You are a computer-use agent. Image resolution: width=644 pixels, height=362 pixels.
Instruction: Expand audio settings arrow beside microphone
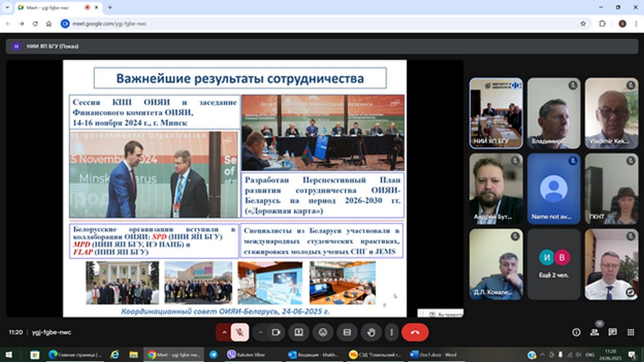pos(224,332)
